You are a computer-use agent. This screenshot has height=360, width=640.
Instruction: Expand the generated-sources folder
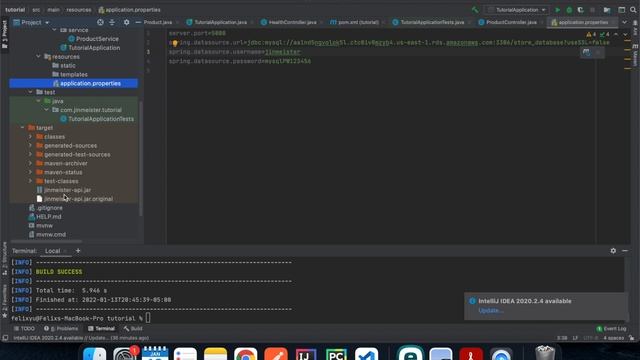pyautogui.click(x=30, y=145)
